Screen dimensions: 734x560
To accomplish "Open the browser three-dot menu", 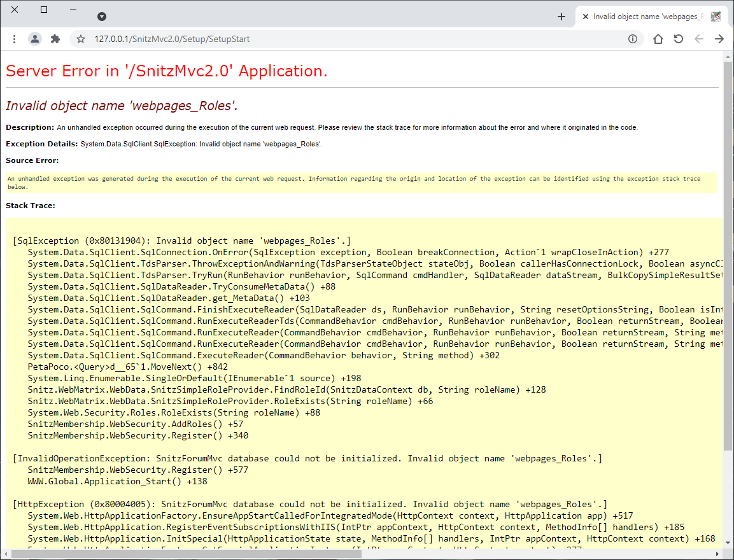I will click(x=14, y=39).
